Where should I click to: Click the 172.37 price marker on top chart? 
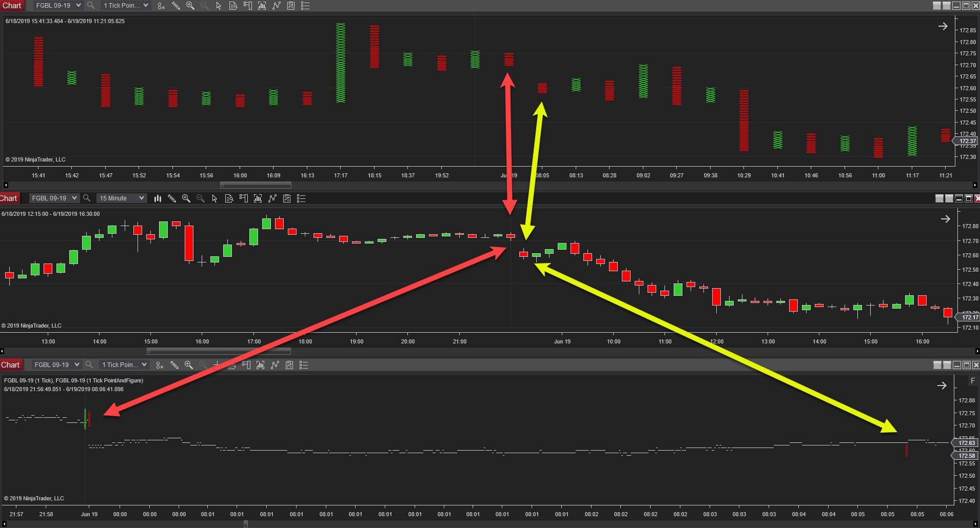(x=966, y=141)
